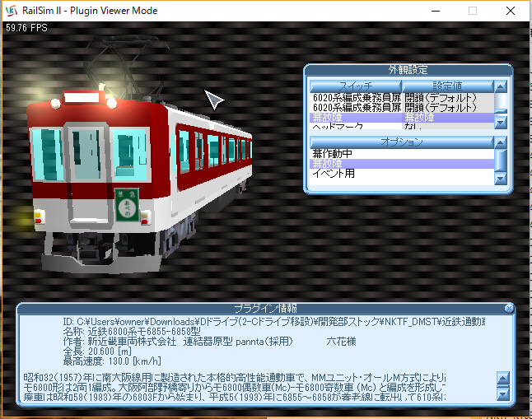Image resolution: width=532 pixels, height=419 pixels.
Task: Choose the 幕故障 option in オプション list
Action: click(402, 164)
